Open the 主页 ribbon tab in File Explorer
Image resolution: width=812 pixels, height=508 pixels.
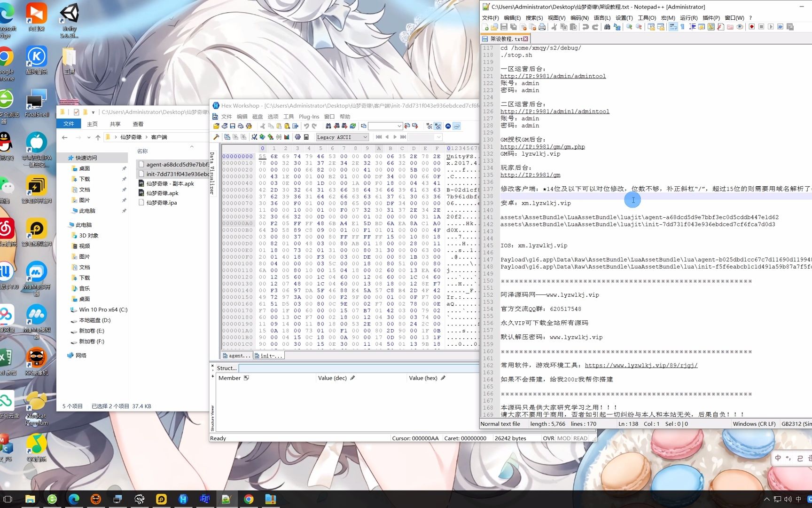click(92, 124)
